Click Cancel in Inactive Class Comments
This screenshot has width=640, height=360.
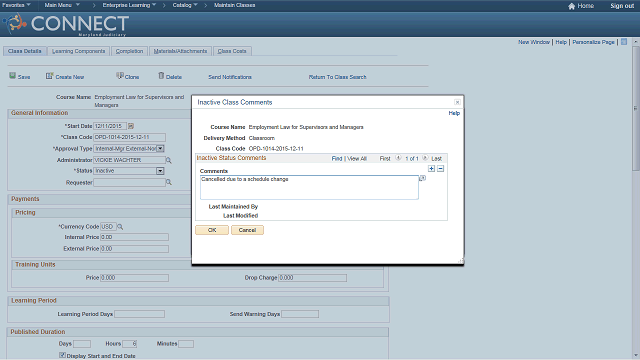(247, 230)
